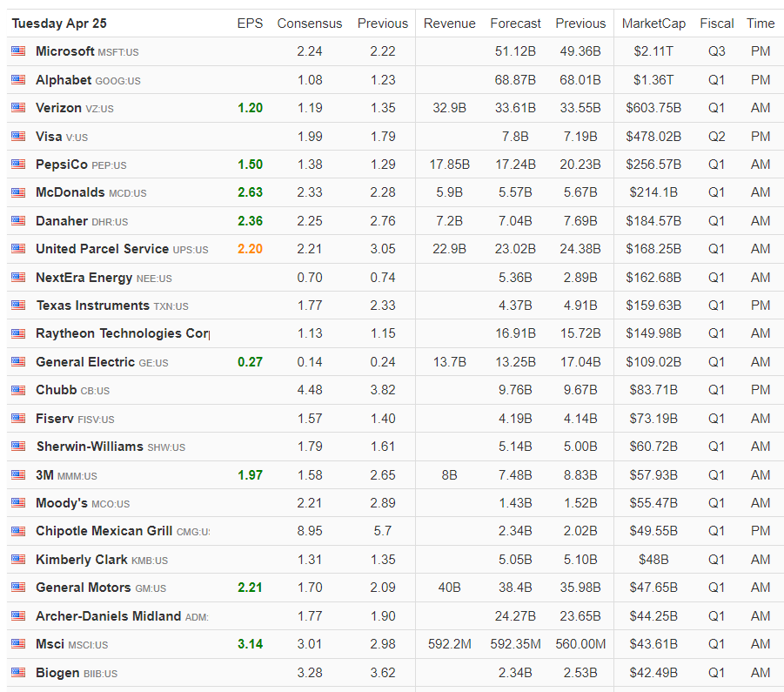Click the flag icon by Kimberly Clark
This screenshot has height=692, width=784.
click(18, 559)
